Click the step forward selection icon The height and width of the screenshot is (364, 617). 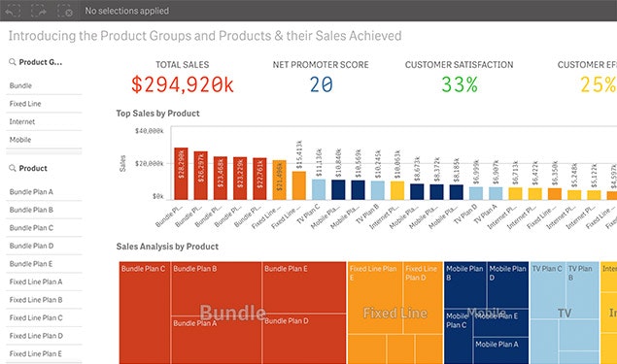click(39, 11)
